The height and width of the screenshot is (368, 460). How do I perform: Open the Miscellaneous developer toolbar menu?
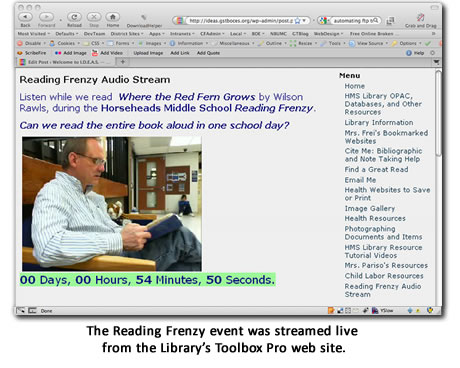pos(233,43)
